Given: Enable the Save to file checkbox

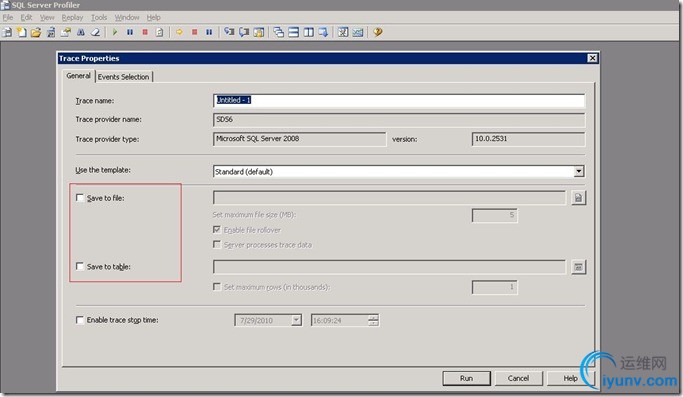Looking at the screenshot, I should 80,198.
